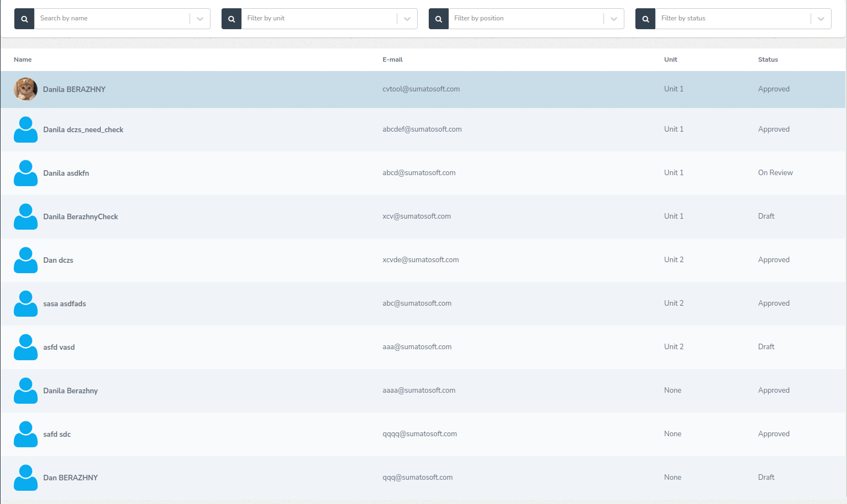Click the search icon beside Filter by unit
The width and height of the screenshot is (847, 504).
[x=231, y=19]
